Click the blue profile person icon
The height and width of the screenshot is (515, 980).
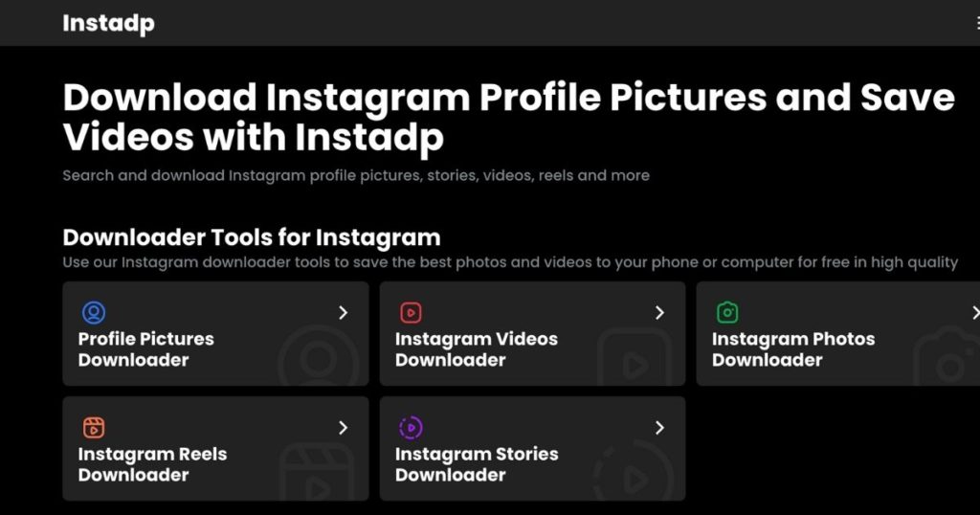point(94,312)
